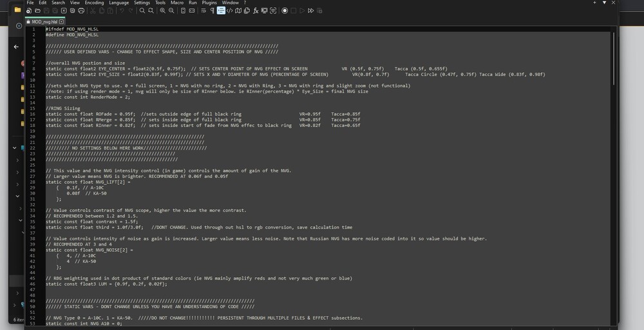This screenshot has height=330, width=644.
Task: Click the Save file toolbar icon
Action: tap(46, 11)
